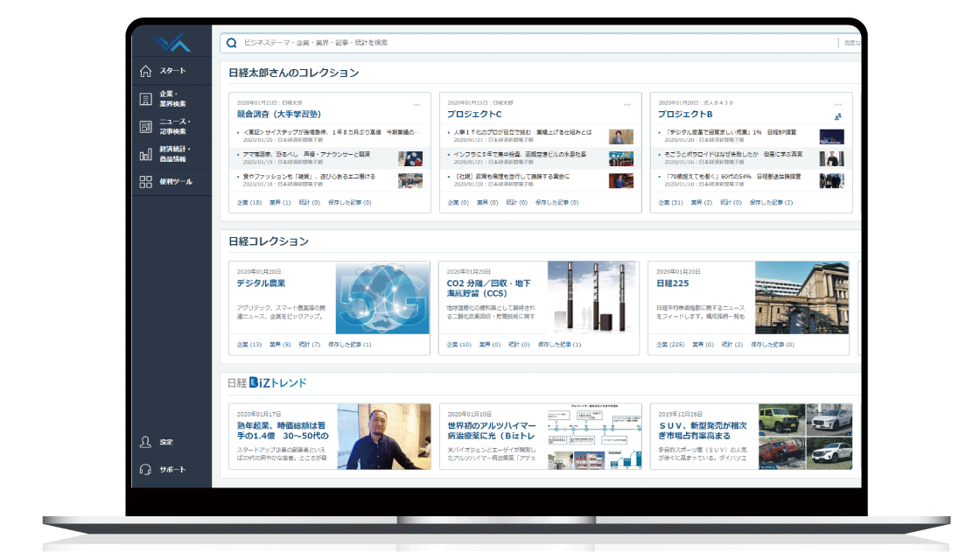
Task: Open the 企業・業界検索 sidebar icon
Action: 145,99
